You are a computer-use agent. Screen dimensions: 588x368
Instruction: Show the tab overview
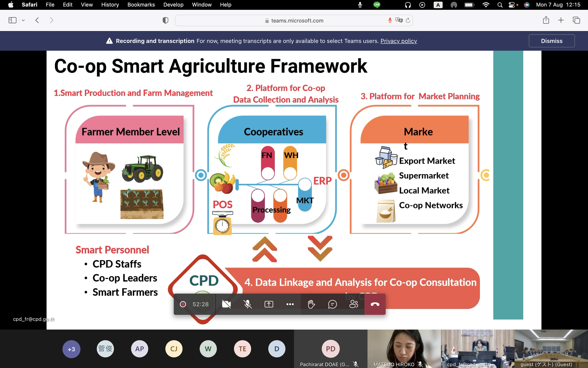point(576,20)
